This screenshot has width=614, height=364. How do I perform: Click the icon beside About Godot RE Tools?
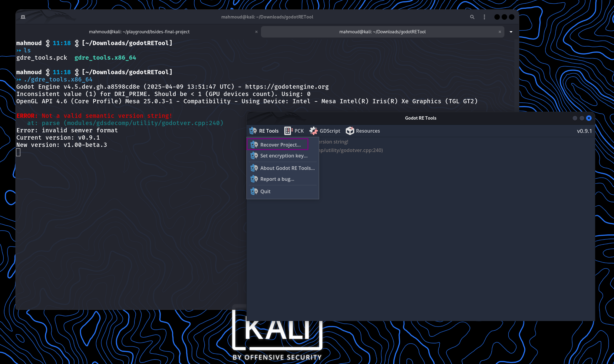pos(254,168)
